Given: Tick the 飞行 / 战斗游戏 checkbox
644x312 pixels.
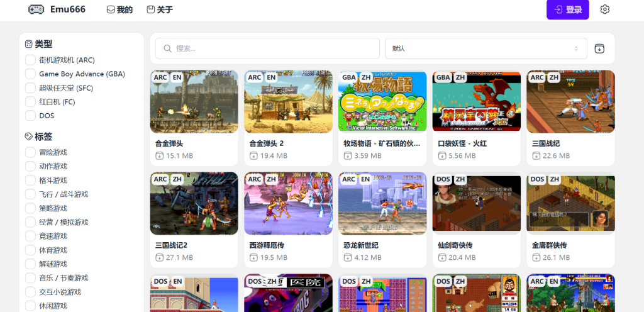Looking at the screenshot, I should click(30, 194).
